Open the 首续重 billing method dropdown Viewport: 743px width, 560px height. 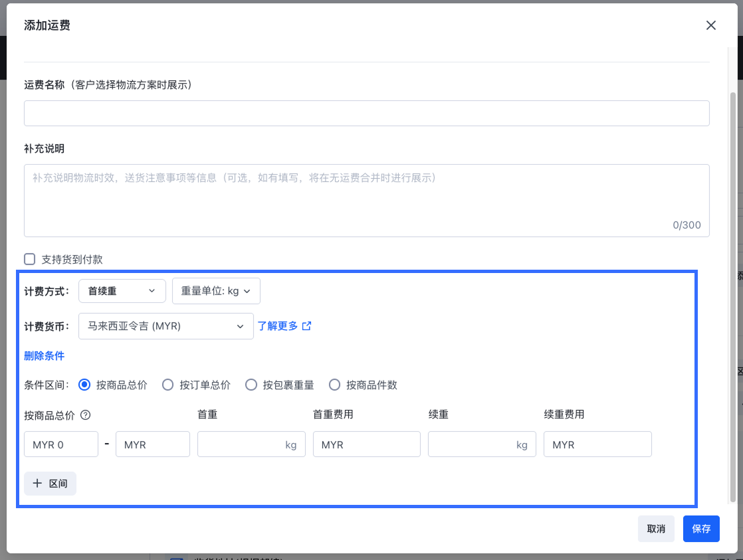point(122,291)
